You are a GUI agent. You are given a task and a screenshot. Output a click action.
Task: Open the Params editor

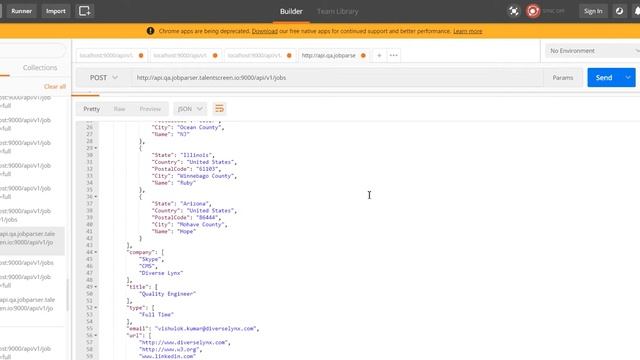coord(562,78)
